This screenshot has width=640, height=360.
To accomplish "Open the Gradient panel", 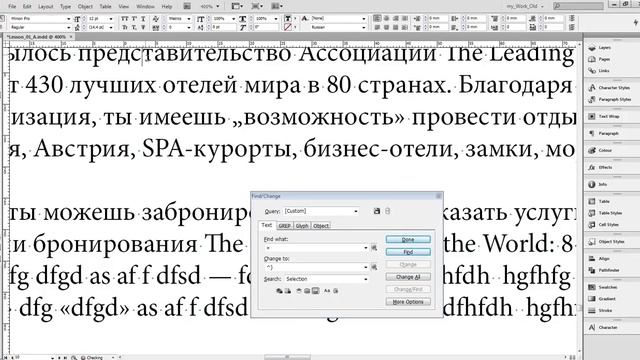I will (602, 299).
